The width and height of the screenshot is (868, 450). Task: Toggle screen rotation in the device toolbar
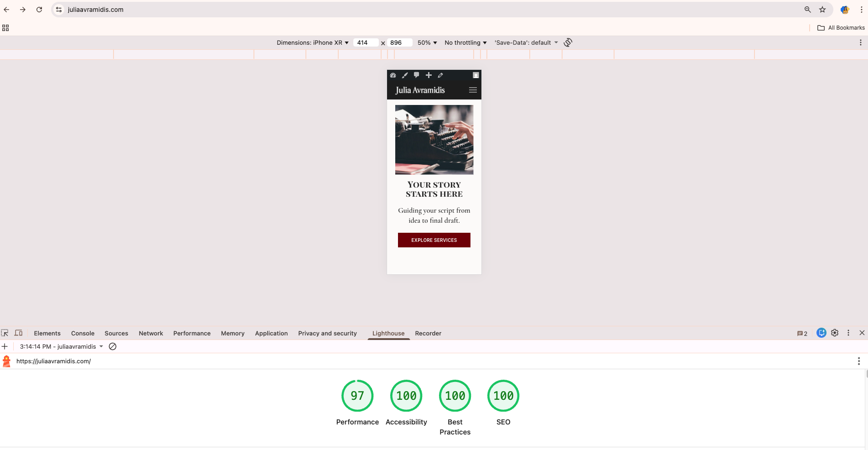(568, 42)
